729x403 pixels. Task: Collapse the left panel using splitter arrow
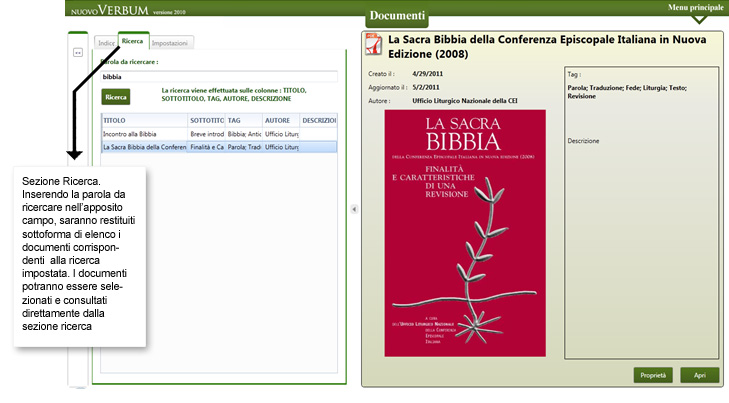(352, 210)
